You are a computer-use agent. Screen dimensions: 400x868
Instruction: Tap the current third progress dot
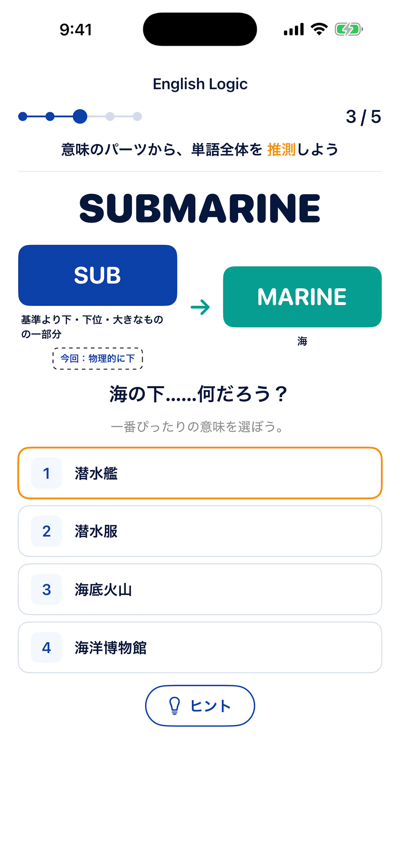pyautogui.click(x=80, y=117)
